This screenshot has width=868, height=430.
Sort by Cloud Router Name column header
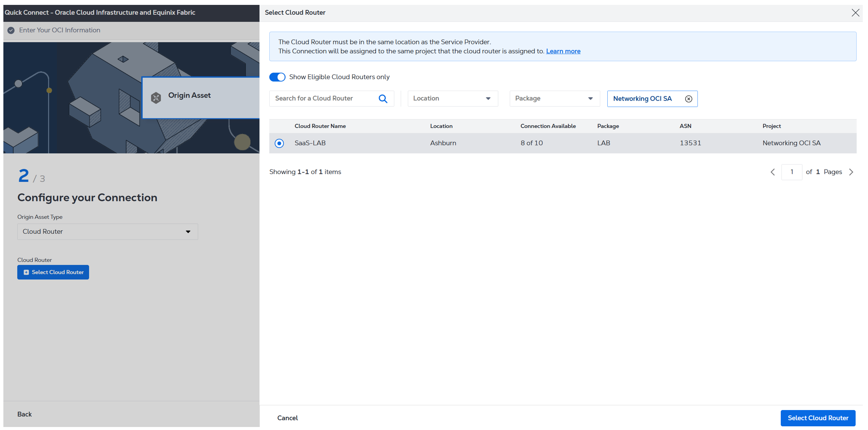point(320,126)
